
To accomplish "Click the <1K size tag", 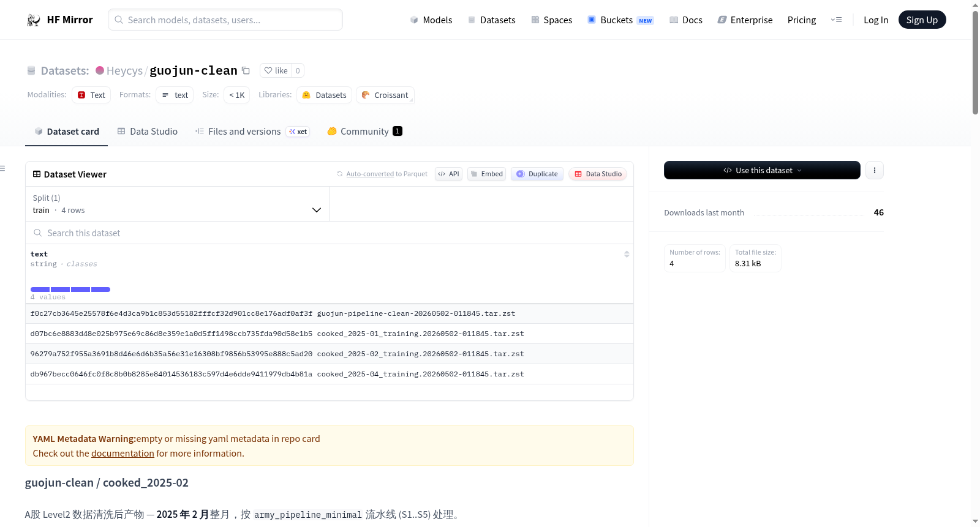I will (x=236, y=95).
